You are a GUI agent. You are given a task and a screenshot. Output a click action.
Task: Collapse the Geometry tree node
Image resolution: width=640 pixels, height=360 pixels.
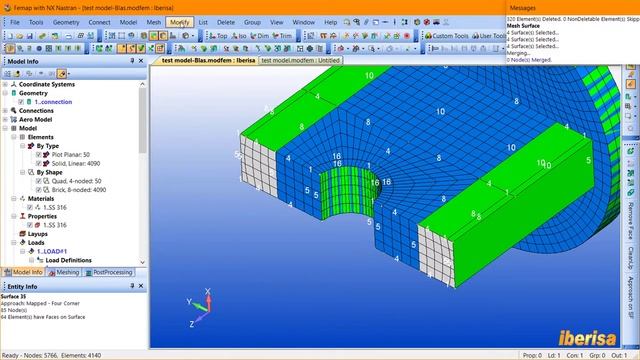(5, 93)
